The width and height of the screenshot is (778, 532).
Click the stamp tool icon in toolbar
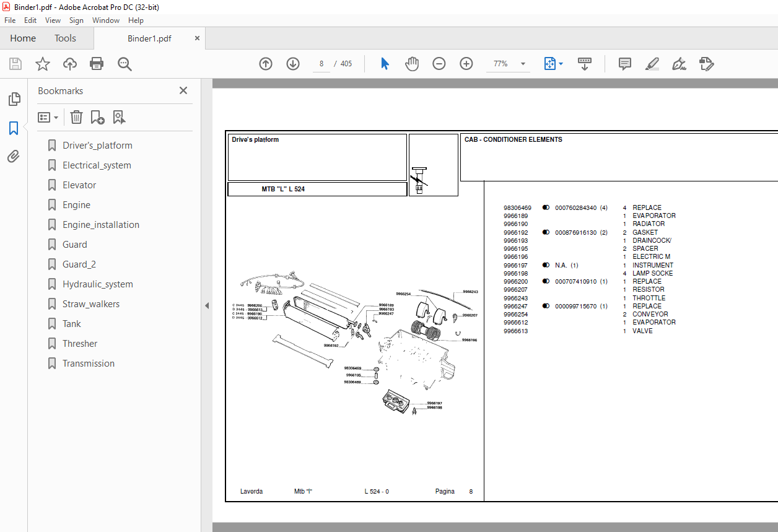pyautogui.click(x=706, y=64)
